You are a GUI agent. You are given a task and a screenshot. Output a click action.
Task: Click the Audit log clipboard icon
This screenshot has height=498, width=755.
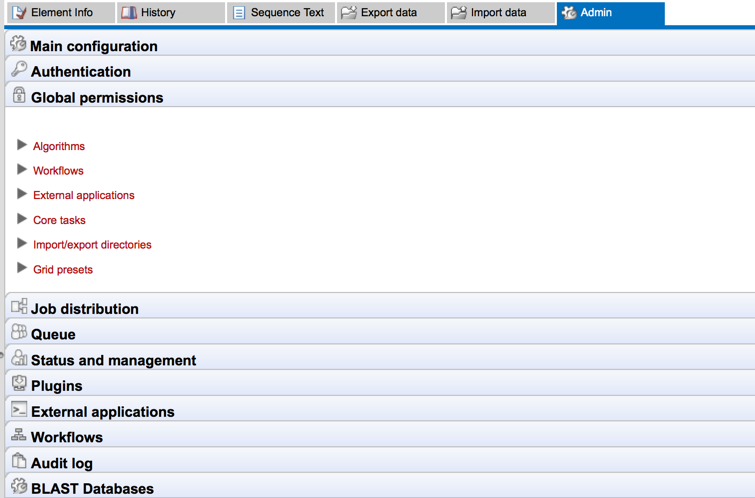[18, 461]
